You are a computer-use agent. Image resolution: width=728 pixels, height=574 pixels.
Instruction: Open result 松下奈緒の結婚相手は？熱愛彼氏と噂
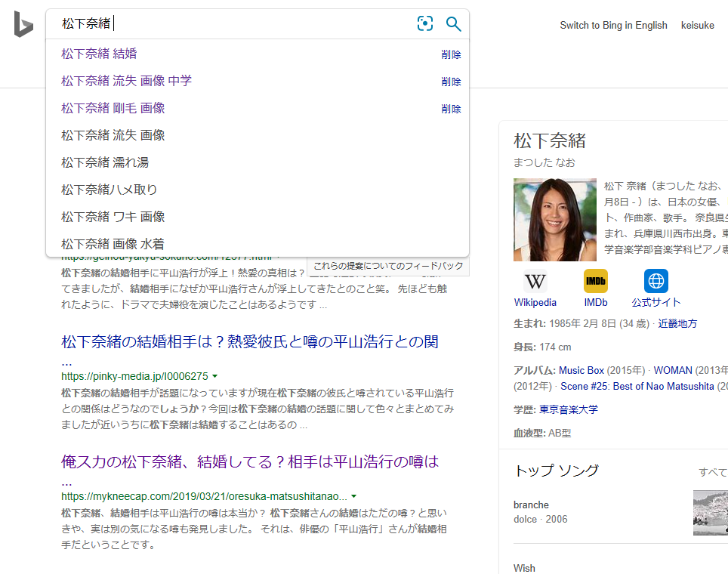(x=249, y=342)
